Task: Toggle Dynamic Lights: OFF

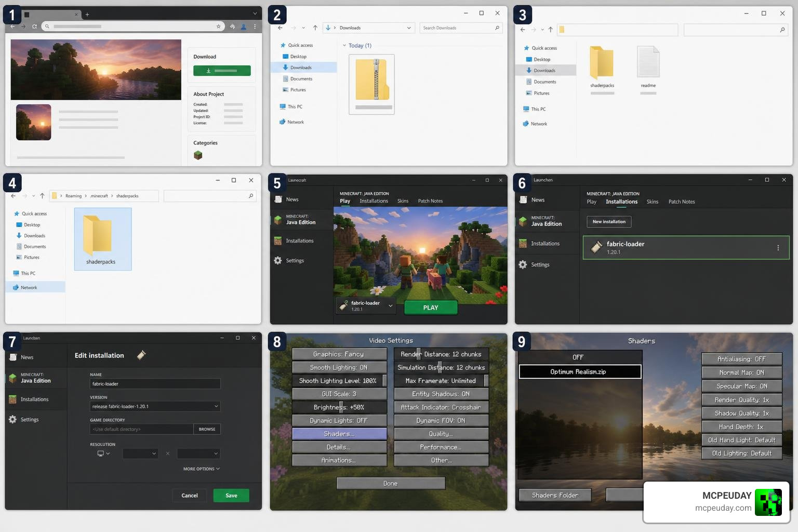Action: click(x=339, y=420)
